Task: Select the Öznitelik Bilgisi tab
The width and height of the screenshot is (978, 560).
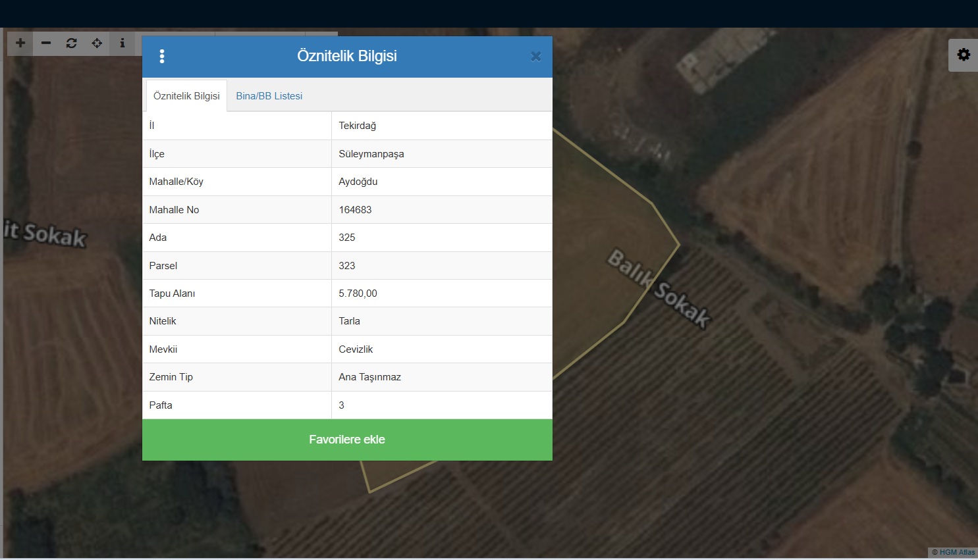Action: click(186, 96)
